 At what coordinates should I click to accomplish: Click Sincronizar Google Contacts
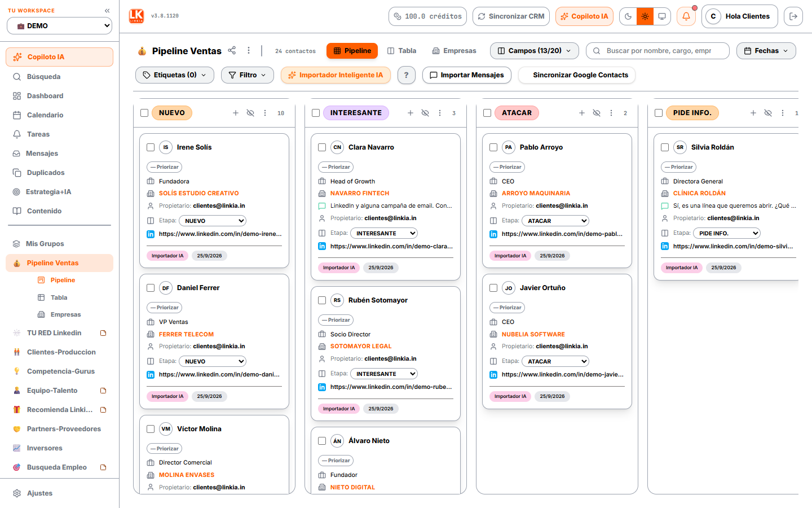click(576, 75)
